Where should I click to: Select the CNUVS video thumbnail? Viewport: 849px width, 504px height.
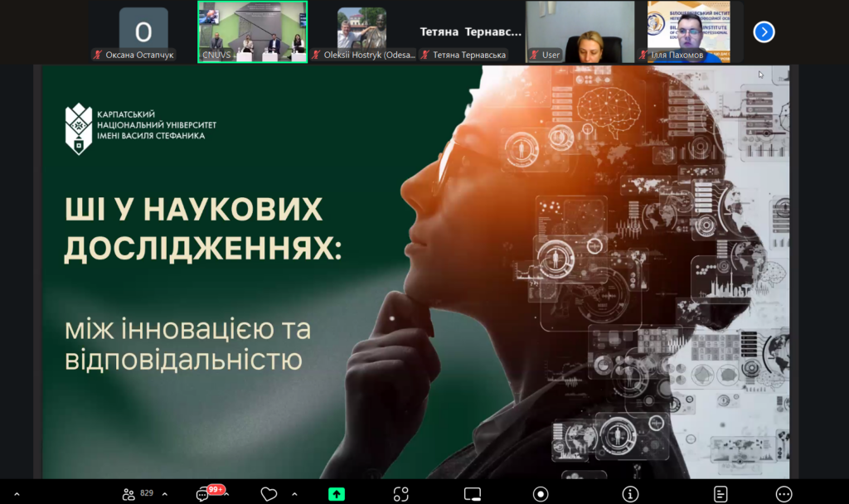coord(252,31)
